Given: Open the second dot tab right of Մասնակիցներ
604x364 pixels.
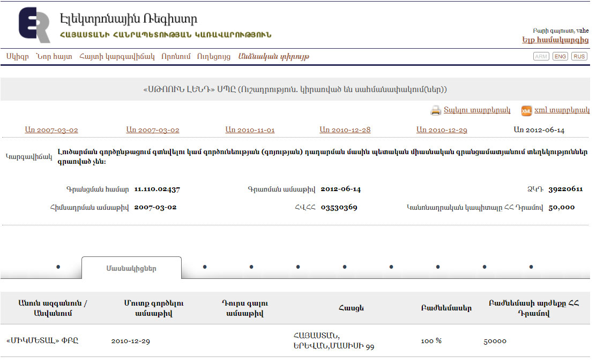Looking at the screenshot, I should [x=251, y=267].
